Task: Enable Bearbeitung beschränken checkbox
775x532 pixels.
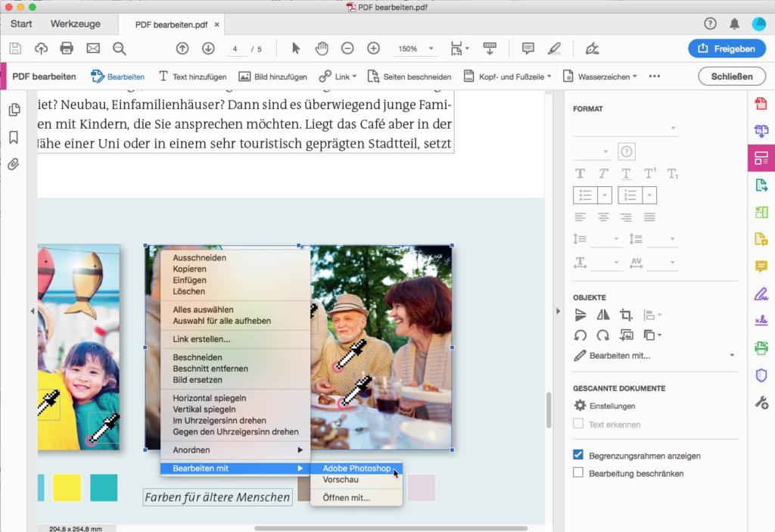Action: tap(577, 473)
